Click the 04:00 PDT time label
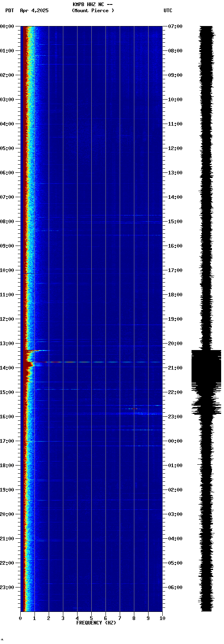224x644 pixels. point(7,124)
